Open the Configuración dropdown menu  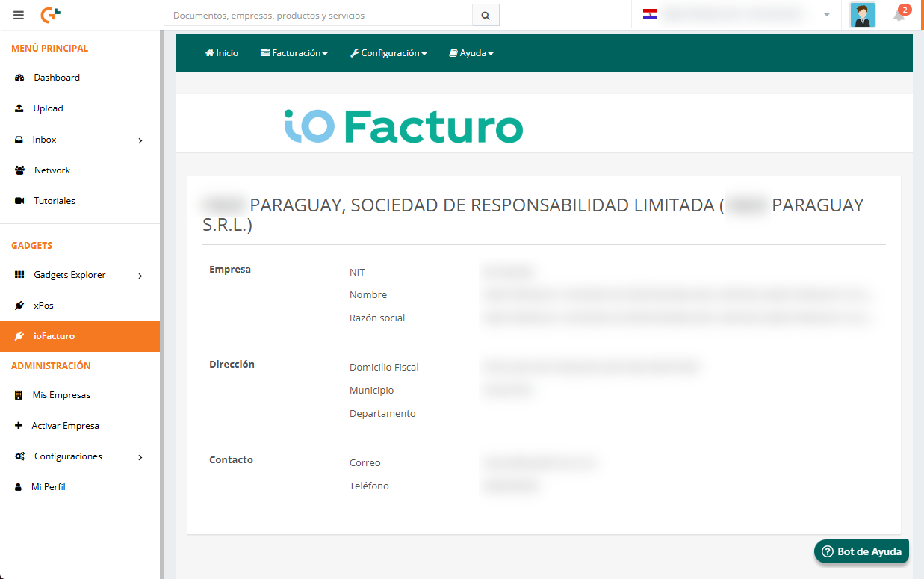[x=388, y=53]
